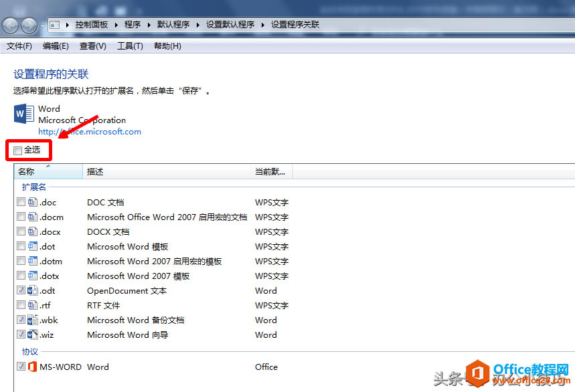Click the .docx file type icon

click(x=33, y=231)
